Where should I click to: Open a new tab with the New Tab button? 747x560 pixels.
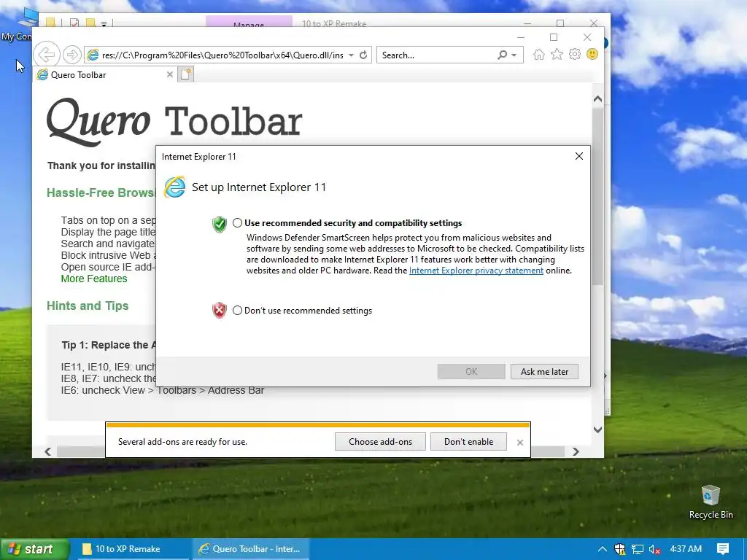tap(186, 74)
